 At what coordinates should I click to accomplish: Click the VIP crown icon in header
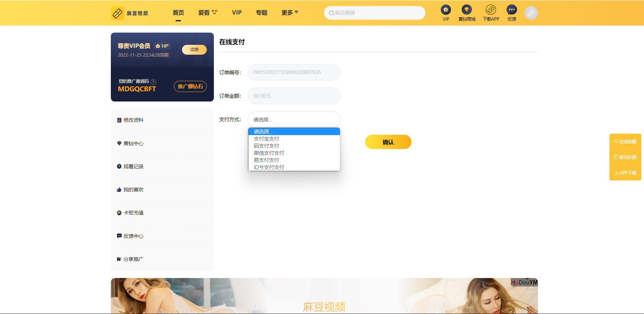[446, 10]
